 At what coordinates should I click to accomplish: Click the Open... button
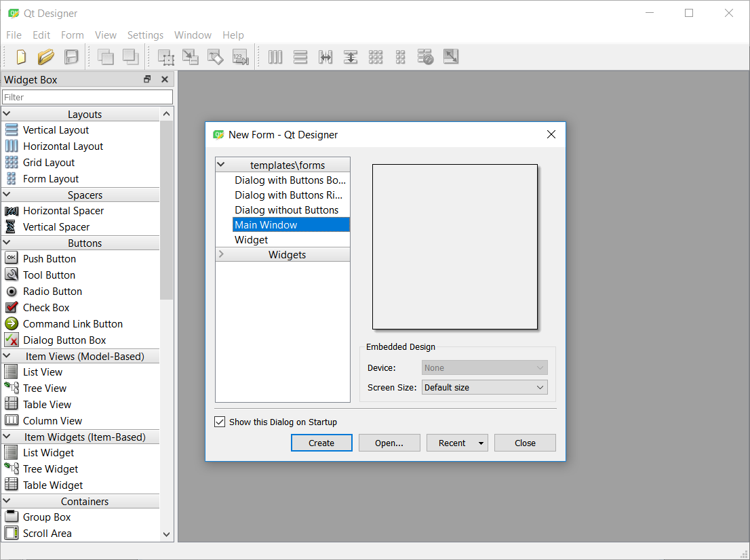(389, 443)
